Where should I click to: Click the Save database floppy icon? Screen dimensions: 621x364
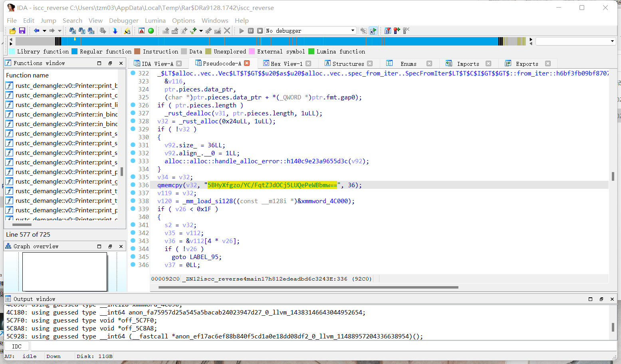(22, 31)
